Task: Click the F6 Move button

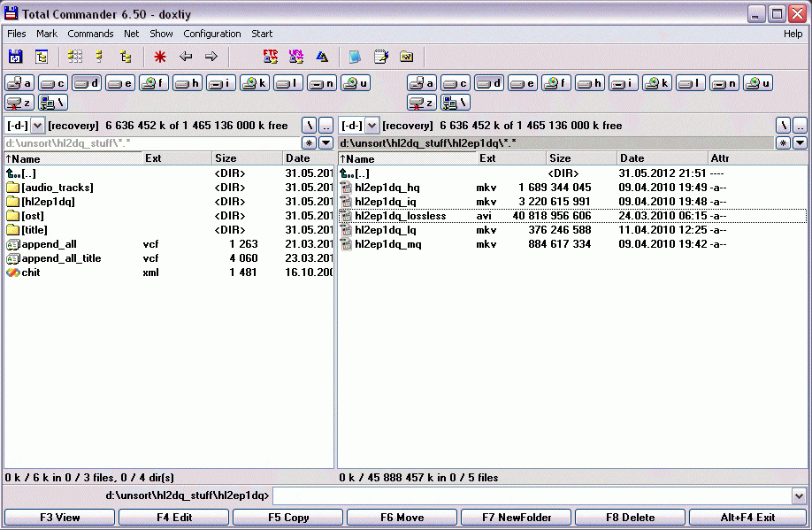Action: 402,517
